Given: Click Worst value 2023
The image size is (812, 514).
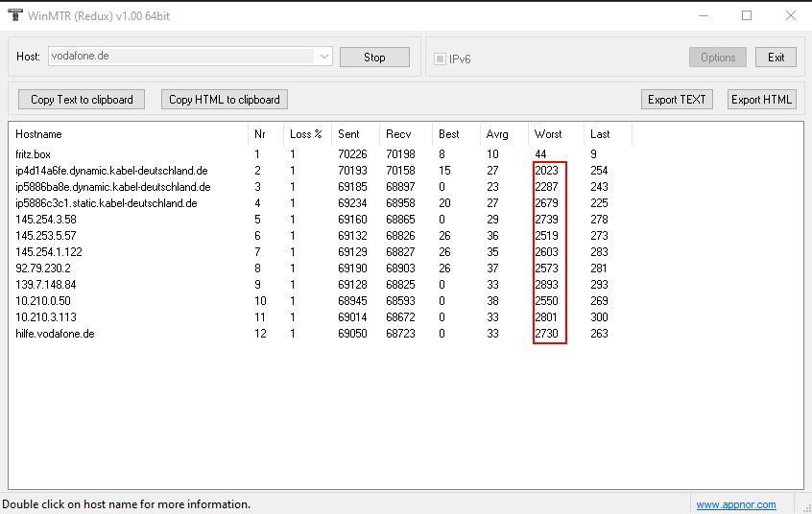Looking at the screenshot, I should (546, 171).
